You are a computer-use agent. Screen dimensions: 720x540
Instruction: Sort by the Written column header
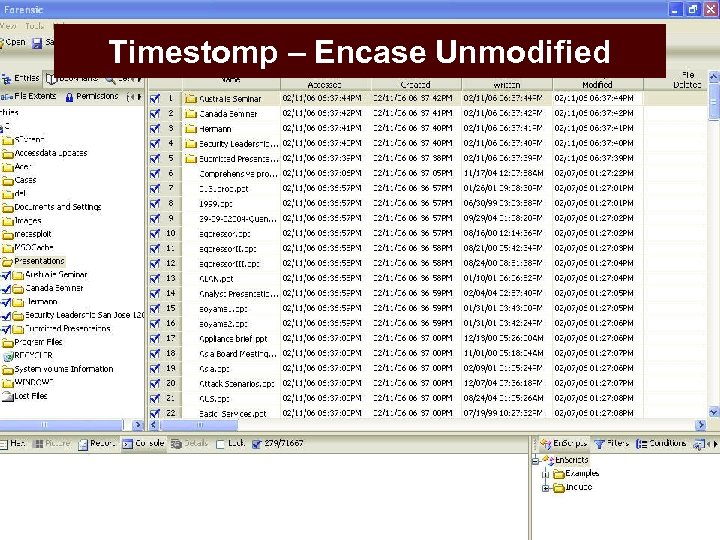507,84
